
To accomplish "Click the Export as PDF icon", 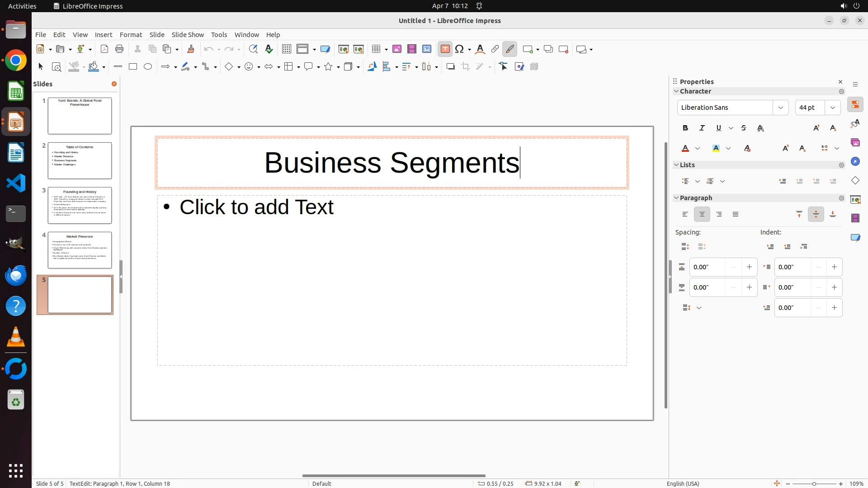I will [104, 49].
